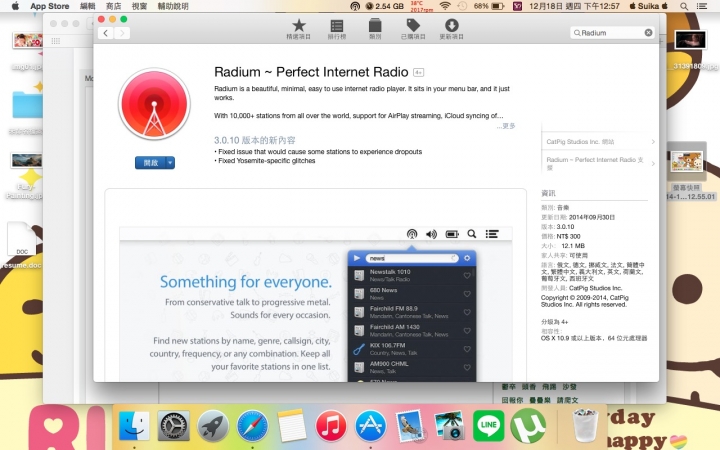Open System Preferences in the Dock
The width and height of the screenshot is (720, 450).
174,426
